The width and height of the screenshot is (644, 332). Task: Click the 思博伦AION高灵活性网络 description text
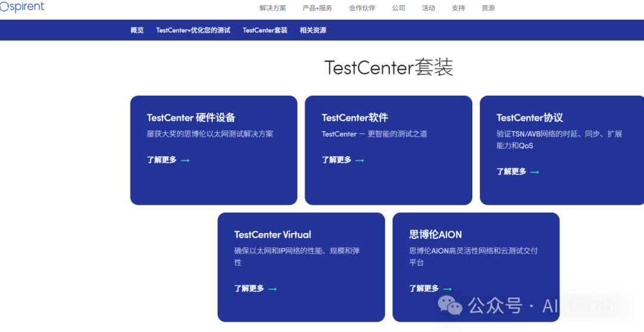[473, 256]
